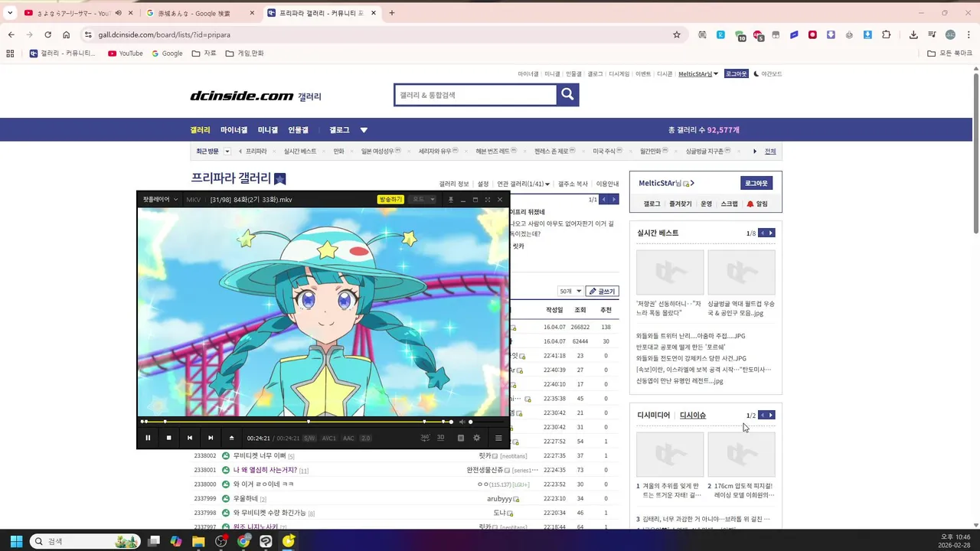This screenshot has width=980, height=551.
Task: Click the bookmark star next to 프리파라 갤러리
Action: pyautogui.click(x=280, y=179)
